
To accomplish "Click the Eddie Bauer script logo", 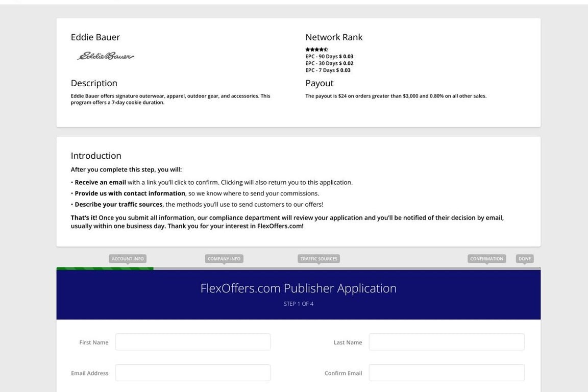I will coord(106,56).
